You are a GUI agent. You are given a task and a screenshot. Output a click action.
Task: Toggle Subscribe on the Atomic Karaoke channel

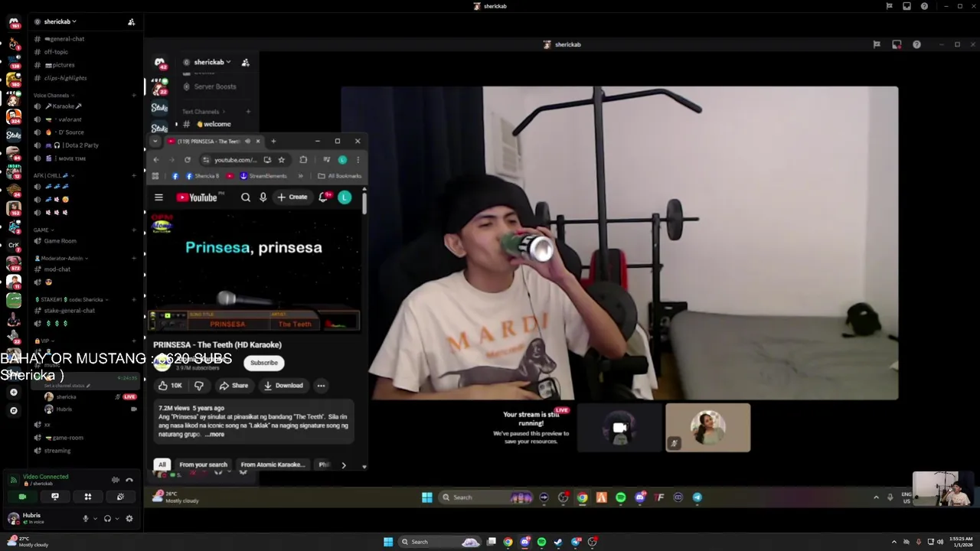click(x=263, y=363)
